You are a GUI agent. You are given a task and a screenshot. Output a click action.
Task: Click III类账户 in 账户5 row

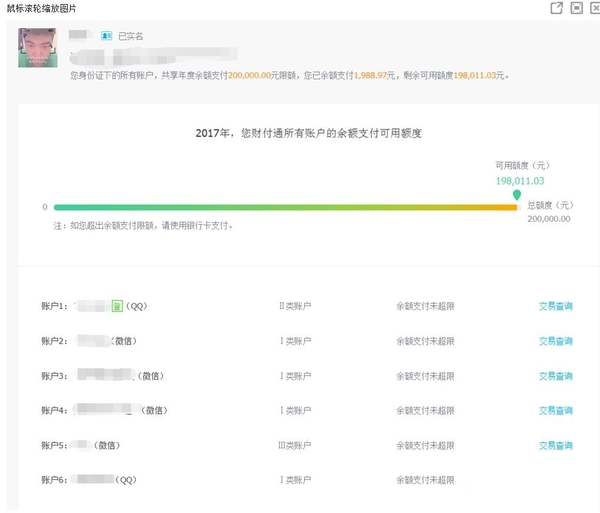coord(294,445)
